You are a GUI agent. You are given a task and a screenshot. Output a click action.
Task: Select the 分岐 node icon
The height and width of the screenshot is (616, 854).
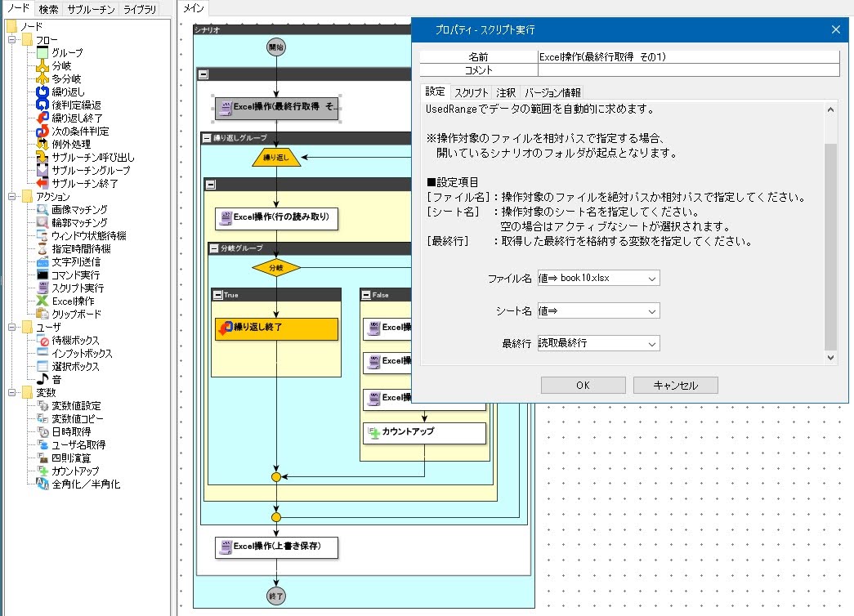pyautogui.click(x=42, y=66)
